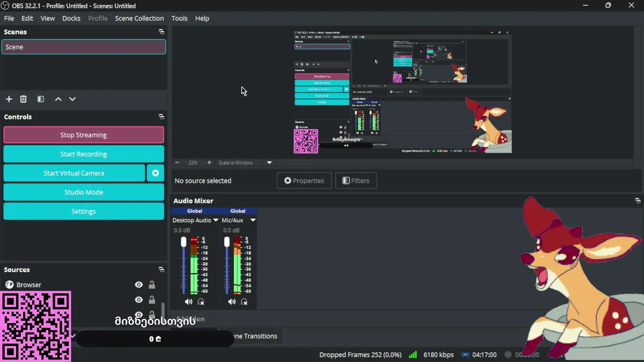Click the No source selected label
The height and width of the screenshot is (362, 644).
[203, 180]
